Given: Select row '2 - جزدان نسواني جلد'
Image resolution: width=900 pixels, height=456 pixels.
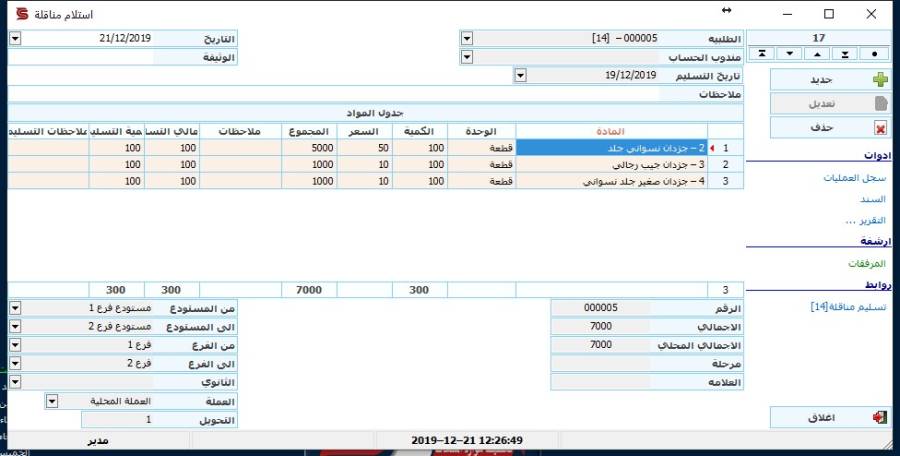Looking at the screenshot, I should pyautogui.click(x=612, y=148).
